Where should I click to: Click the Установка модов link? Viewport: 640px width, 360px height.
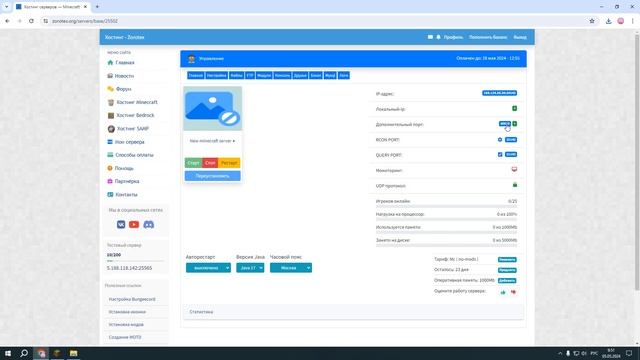126,324
